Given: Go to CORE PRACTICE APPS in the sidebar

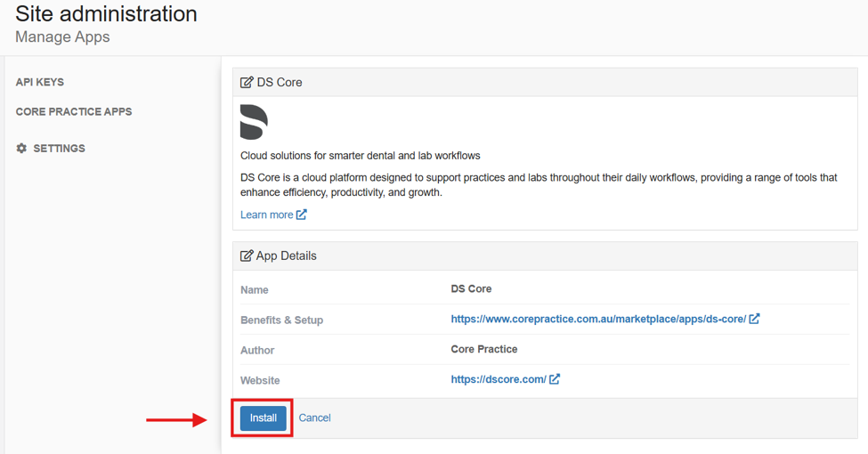Looking at the screenshot, I should pyautogui.click(x=74, y=112).
